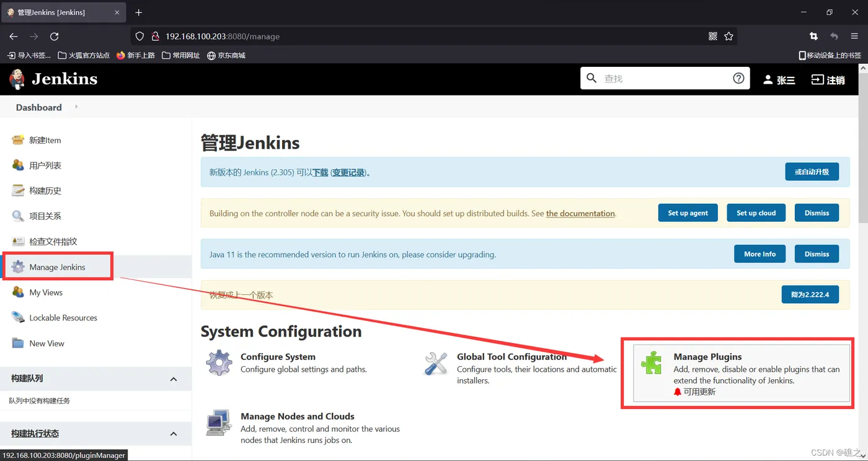The image size is (868, 461).
Task: Open the Firefox hamburger menu
Action: click(854, 37)
